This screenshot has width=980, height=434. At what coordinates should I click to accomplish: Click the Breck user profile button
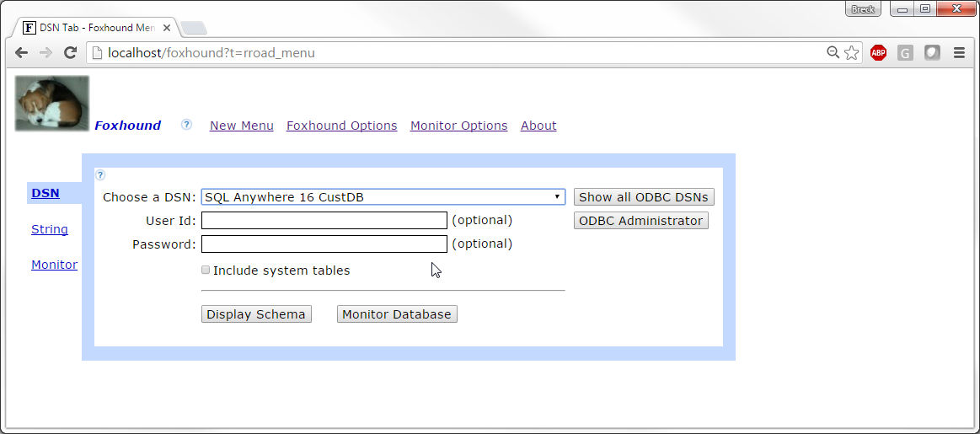[863, 8]
